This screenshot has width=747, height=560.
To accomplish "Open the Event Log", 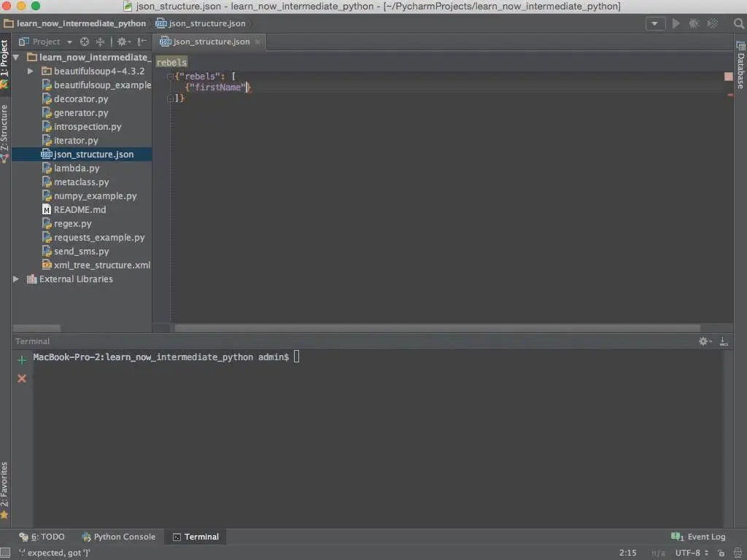I will pyautogui.click(x=698, y=537).
